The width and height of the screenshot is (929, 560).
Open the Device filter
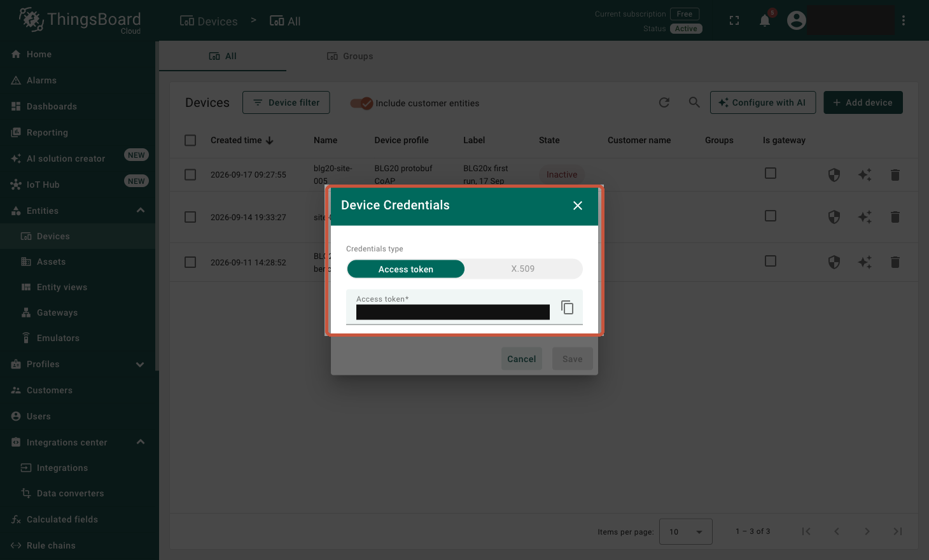(x=286, y=102)
